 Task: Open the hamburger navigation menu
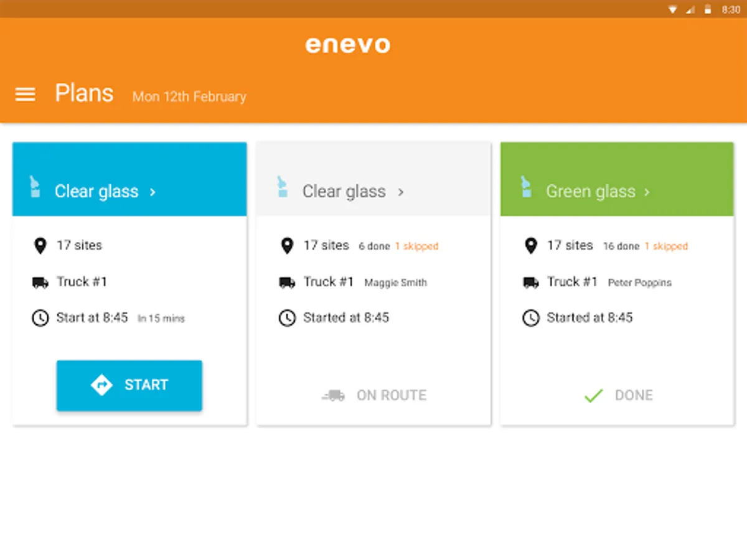pyautogui.click(x=25, y=94)
